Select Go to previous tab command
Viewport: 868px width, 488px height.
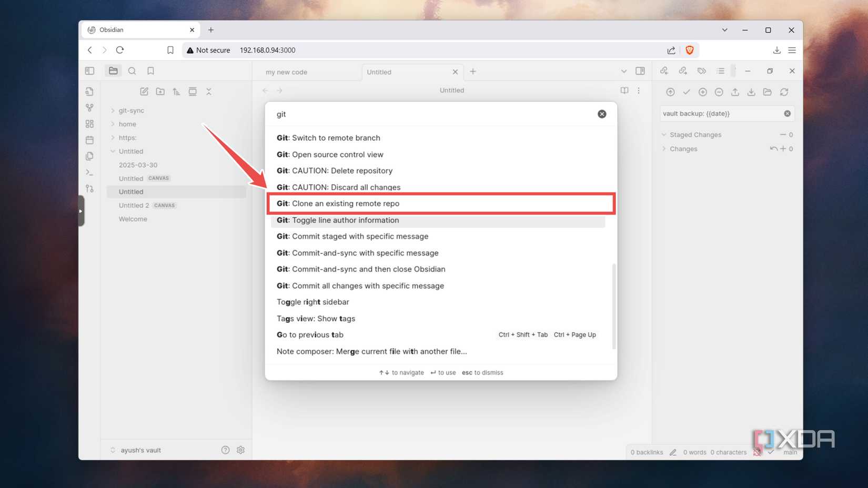438,335
